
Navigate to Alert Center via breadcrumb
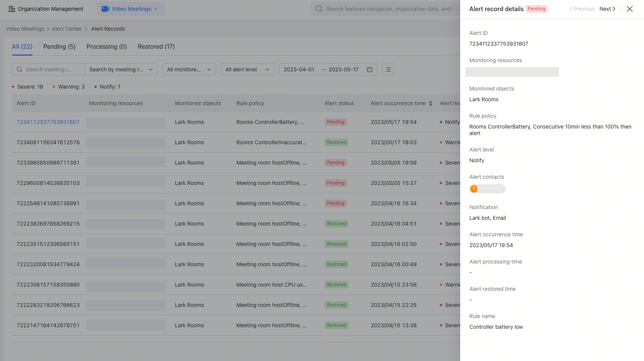(67, 29)
